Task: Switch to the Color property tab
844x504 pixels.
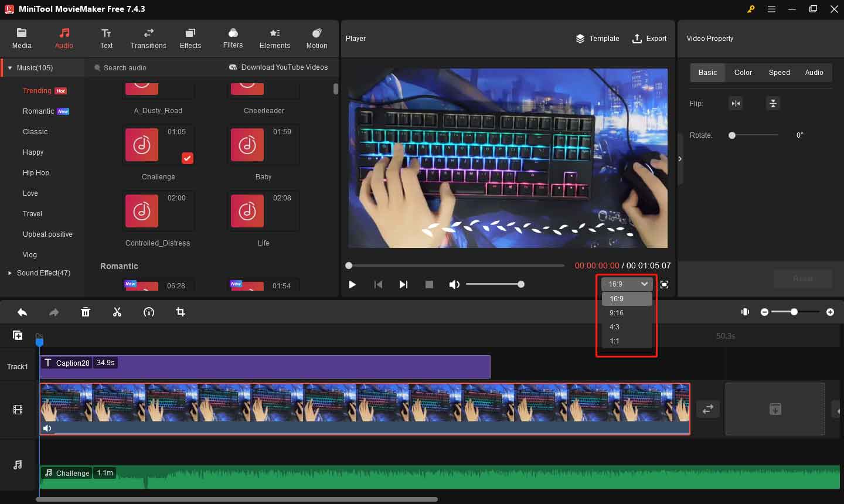Action: click(743, 73)
